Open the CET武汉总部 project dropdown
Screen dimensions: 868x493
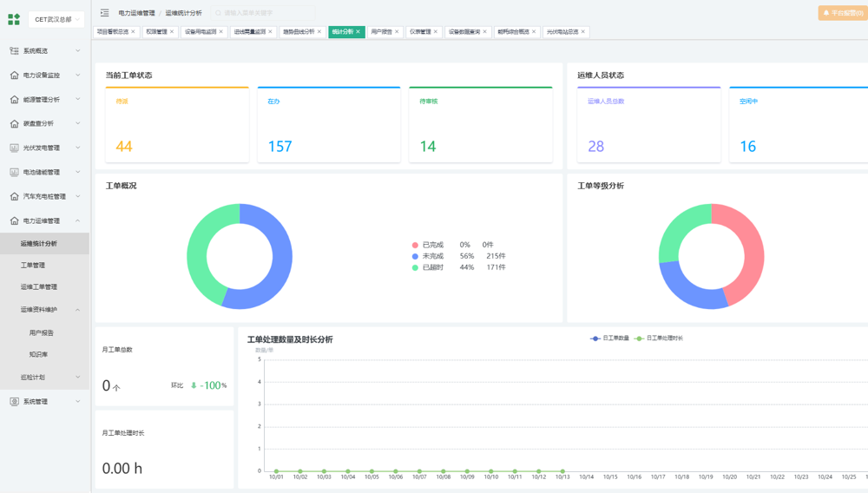pos(57,19)
